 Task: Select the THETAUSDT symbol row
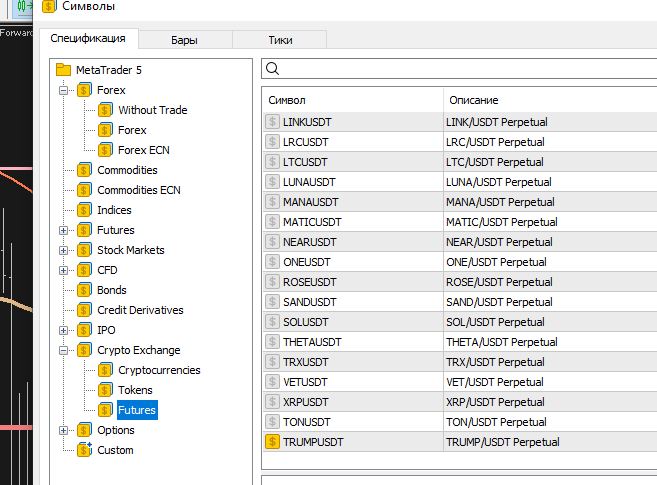pyautogui.click(x=460, y=342)
